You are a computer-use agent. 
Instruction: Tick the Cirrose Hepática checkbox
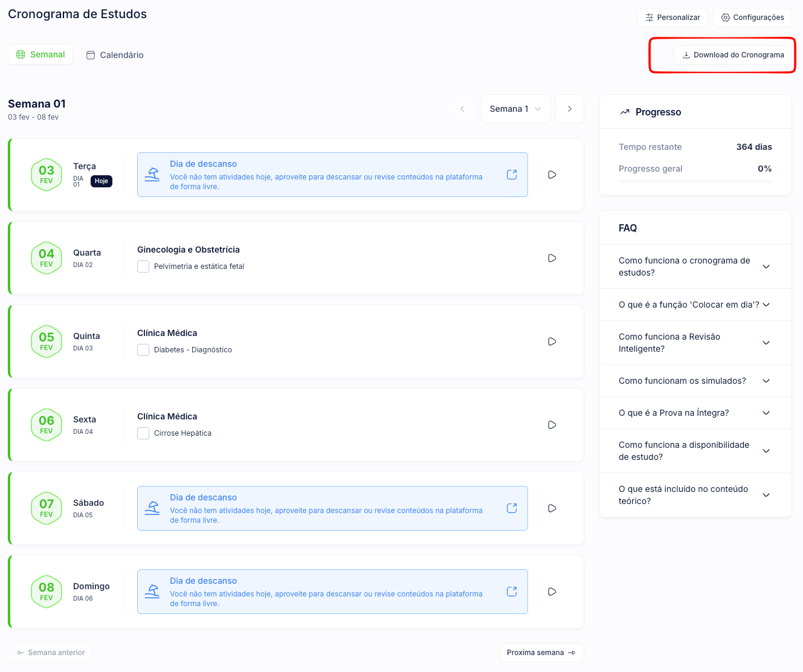(x=143, y=433)
